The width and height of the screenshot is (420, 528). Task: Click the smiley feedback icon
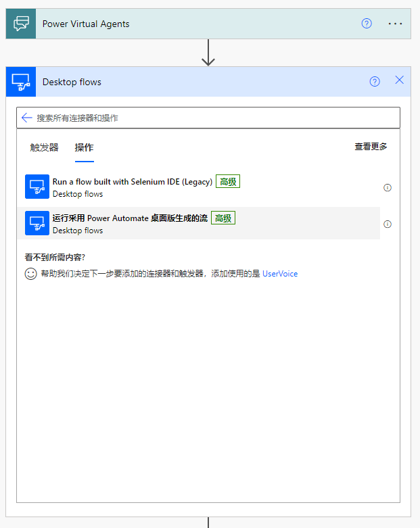click(30, 274)
